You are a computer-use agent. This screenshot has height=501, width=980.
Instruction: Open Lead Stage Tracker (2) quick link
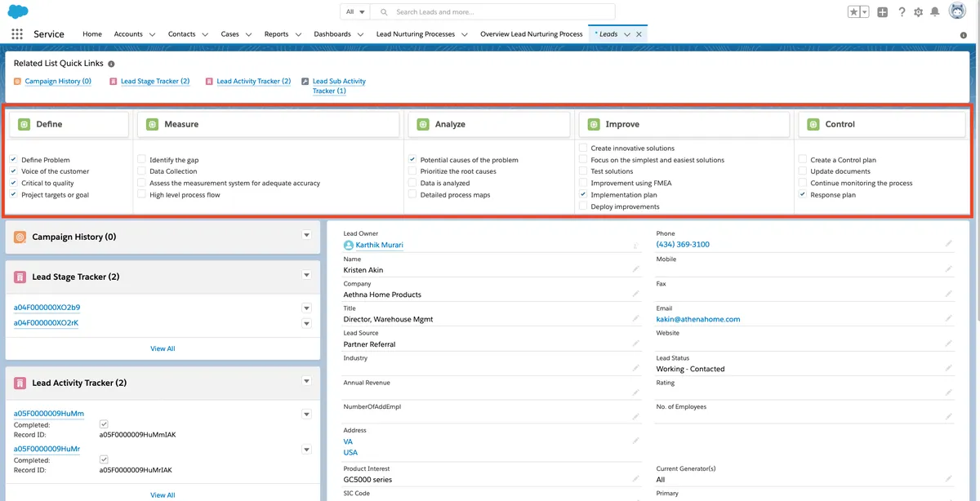pyautogui.click(x=155, y=81)
